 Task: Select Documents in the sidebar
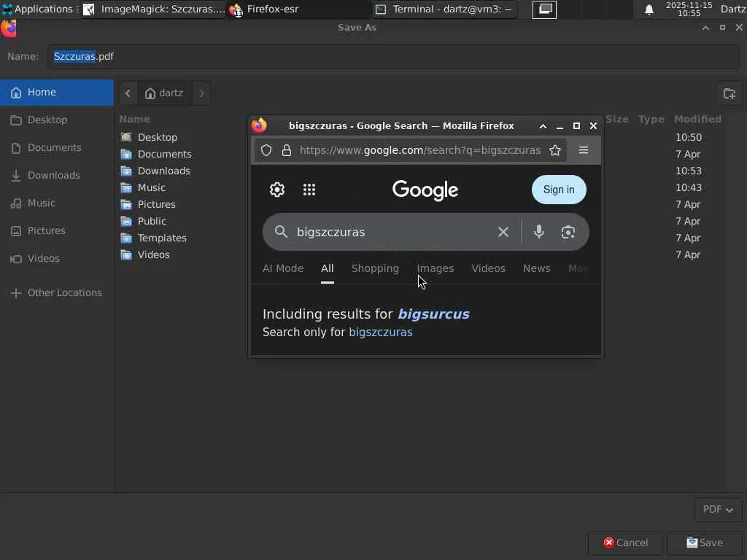[x=57, y=147]
